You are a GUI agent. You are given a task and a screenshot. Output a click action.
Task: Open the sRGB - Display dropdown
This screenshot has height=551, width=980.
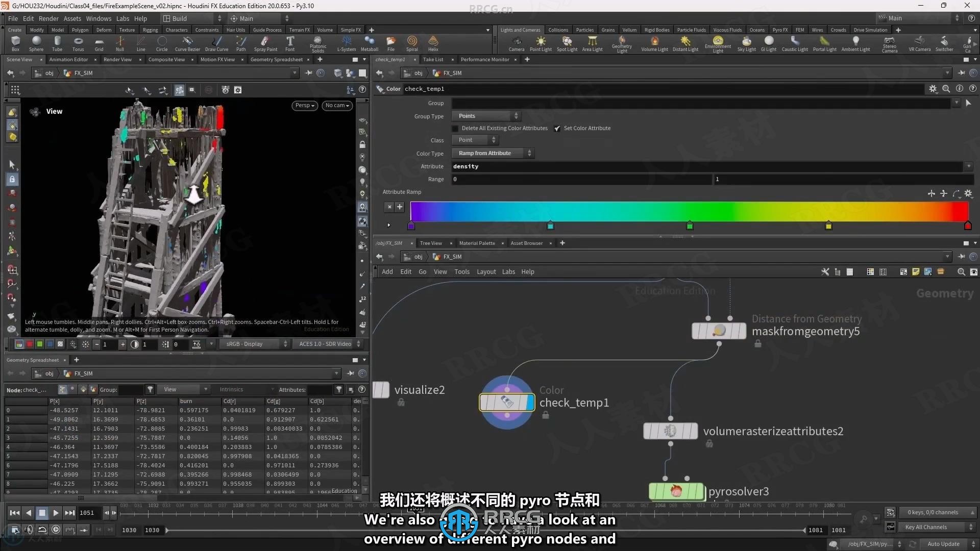point(255,344)
